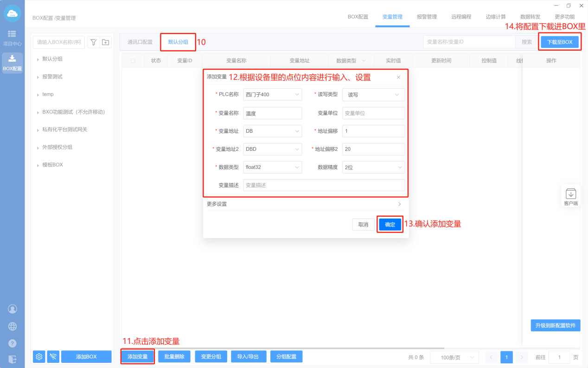This screenshot has height=368, width=588.
Task: Click the globe language icon
Action: coord(13,326)
